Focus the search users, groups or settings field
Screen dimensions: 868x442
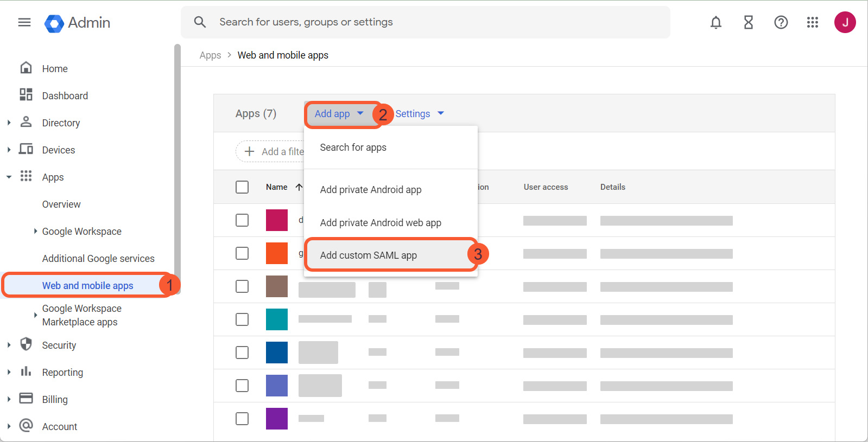point(425,22)
